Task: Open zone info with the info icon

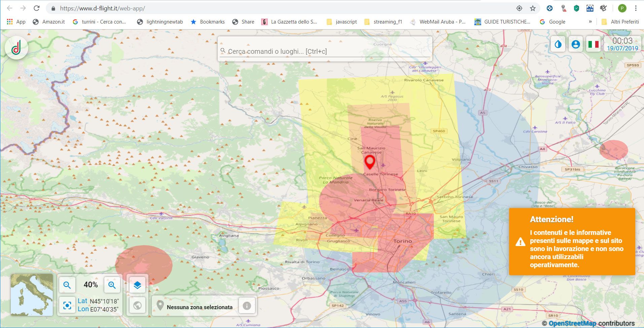Action: [247, 305]
